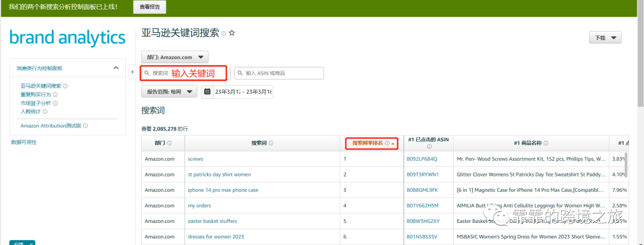Open the 人数统计 sidebar link
Viewport: 644px width, 245px height.
pos(31,111)
